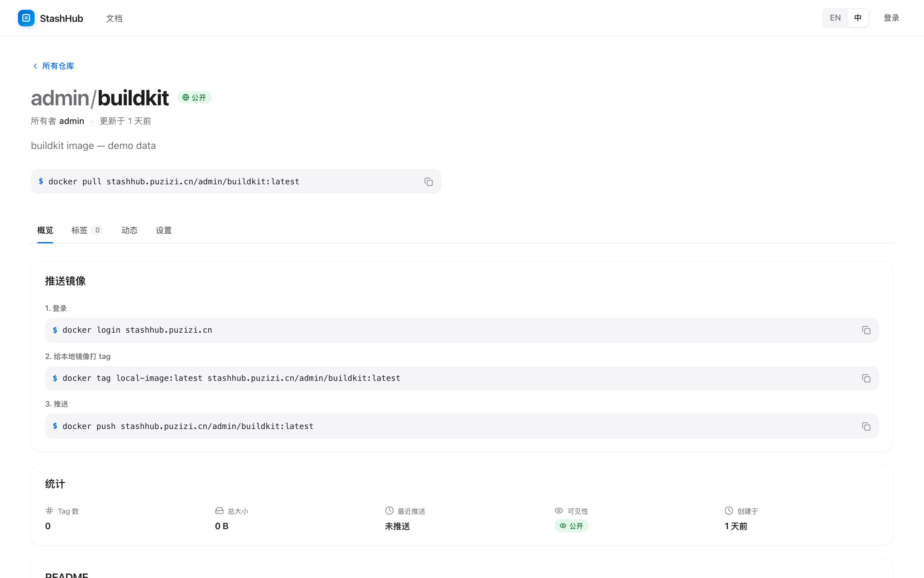Click the 登录 link
924x578 pixels.
[891, 18]
